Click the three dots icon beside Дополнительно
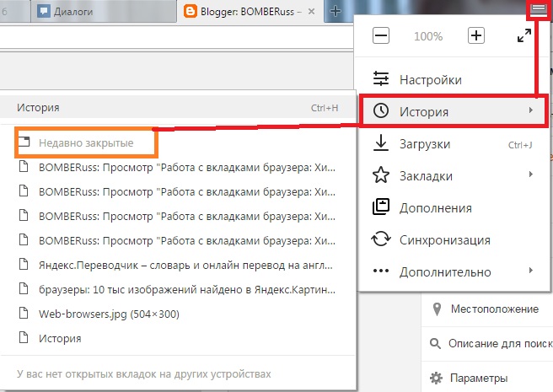This screenshot has width=553, height=392. pos(381,271)
